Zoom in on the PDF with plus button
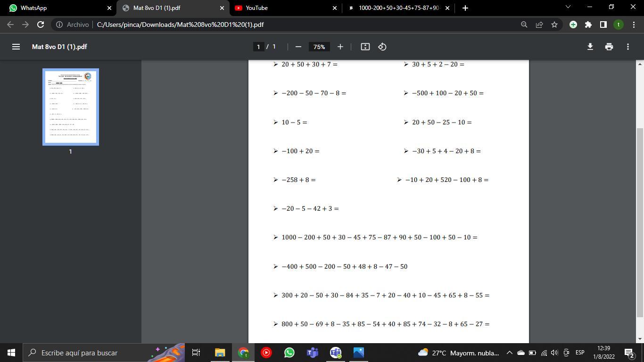The image size is (644, 362). click(x=340, y=47)
